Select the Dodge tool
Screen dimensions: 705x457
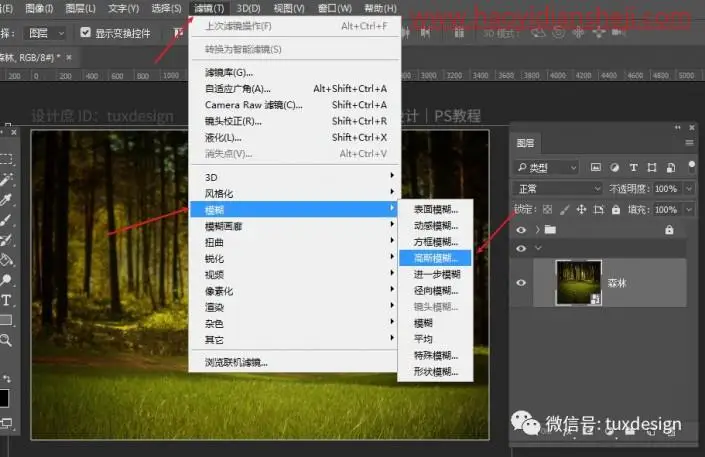click(6, 280)
